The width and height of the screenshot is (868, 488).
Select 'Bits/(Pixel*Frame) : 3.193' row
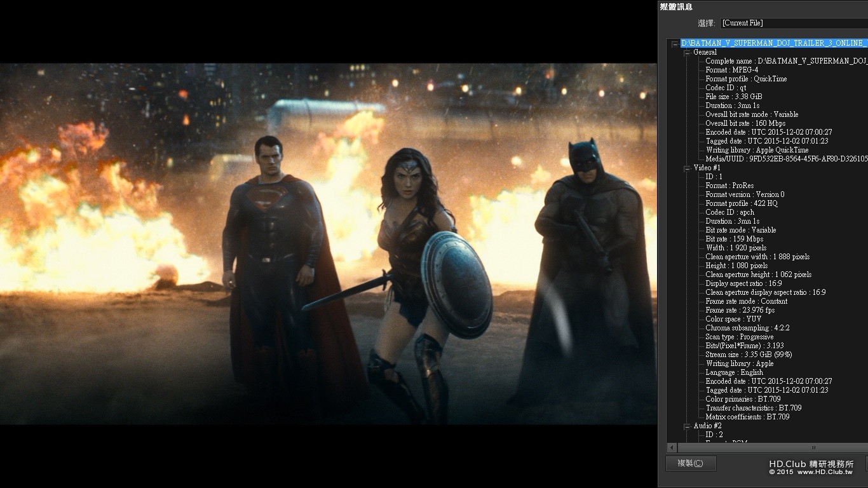tap(744, 346)
